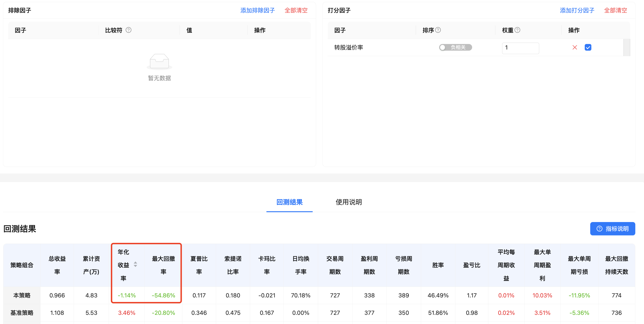
Task: Clear all exclusion factors via 全部清空
Action: (x=296, y=11)
